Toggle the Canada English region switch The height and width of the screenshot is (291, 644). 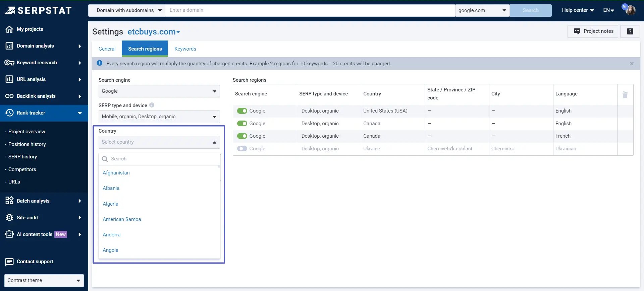pyautogui.click(x=242, y=124)
